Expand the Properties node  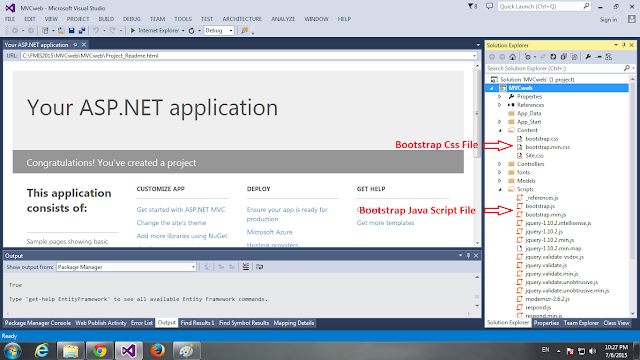[500, 97]
